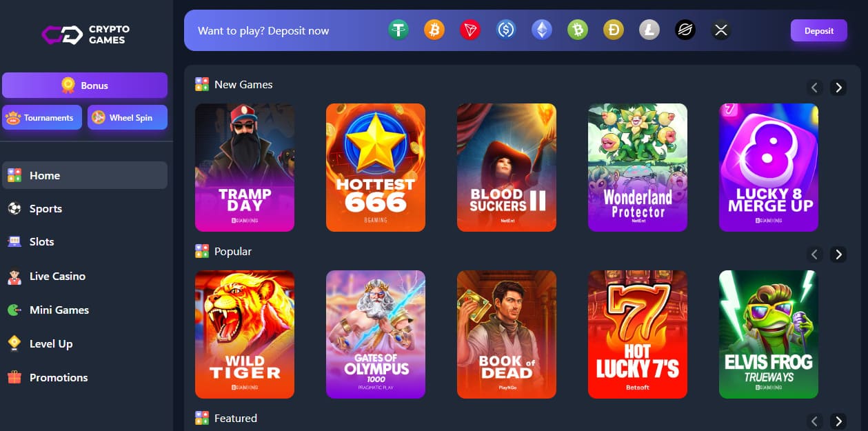Go to previous New Games with left arrow
Image resolution: width=868 pixels, height=431 pixels.
point(815,88)
